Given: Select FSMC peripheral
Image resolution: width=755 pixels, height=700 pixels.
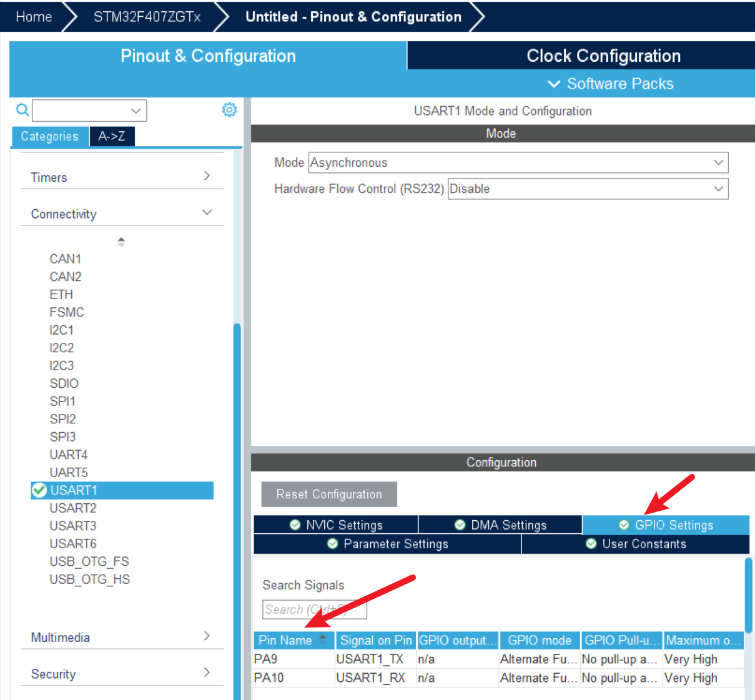Looking at the screenshot, I should (x=67, y=312).
